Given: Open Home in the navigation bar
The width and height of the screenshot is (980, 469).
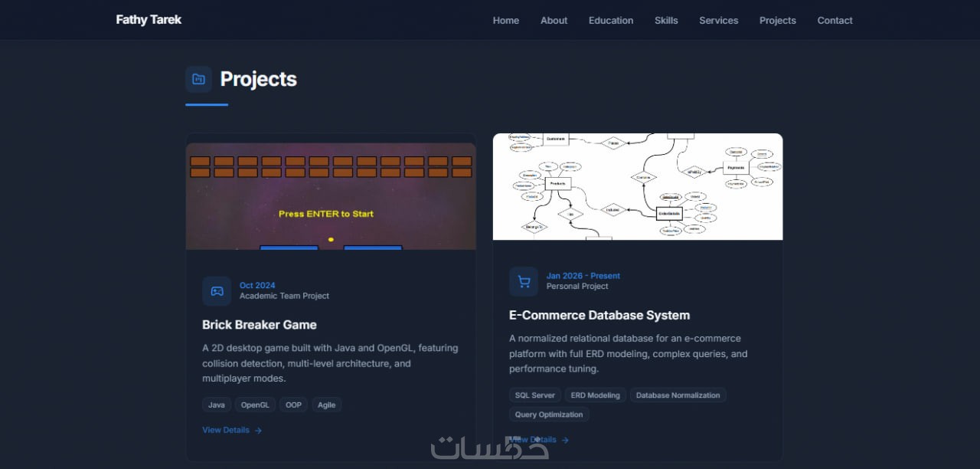Looking at the screenshot, I should (x=506, y=21).
